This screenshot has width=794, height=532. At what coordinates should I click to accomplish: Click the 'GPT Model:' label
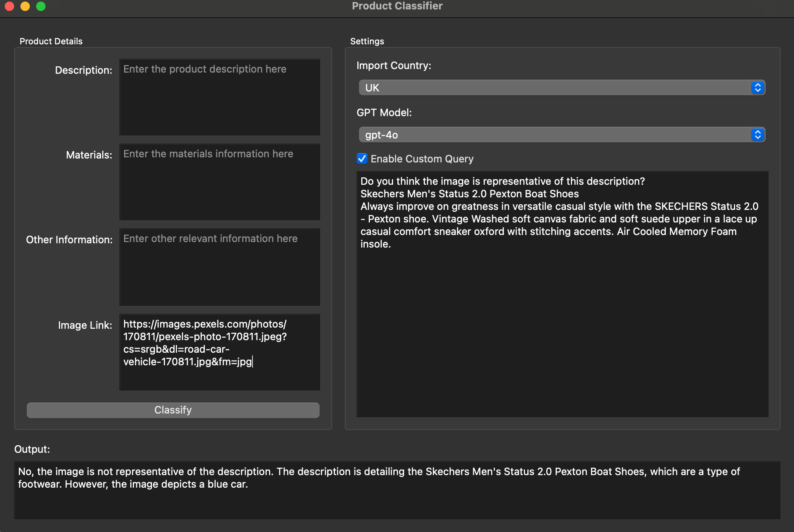[384, 113]
